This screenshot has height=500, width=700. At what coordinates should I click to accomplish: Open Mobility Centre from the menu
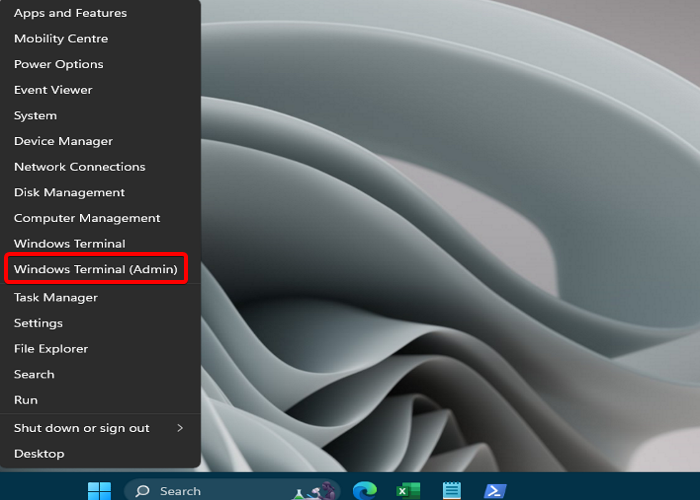(100, 38)
